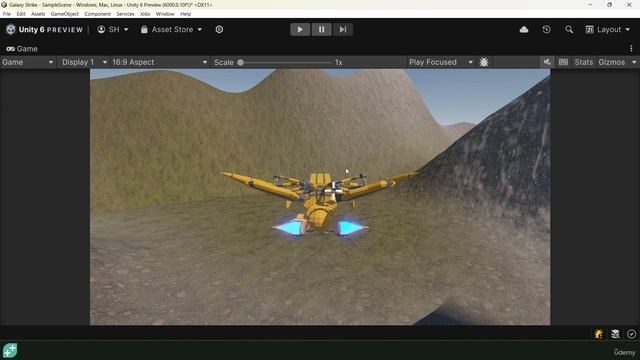The width and height of the screenshot is (640, 360).
Task: Pause the game with the Pause button
Action: click(x=322, y=29)
